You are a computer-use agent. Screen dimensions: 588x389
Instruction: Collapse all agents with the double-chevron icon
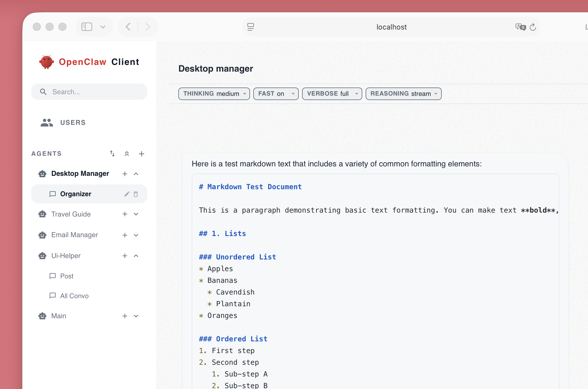tap(127, 154)
